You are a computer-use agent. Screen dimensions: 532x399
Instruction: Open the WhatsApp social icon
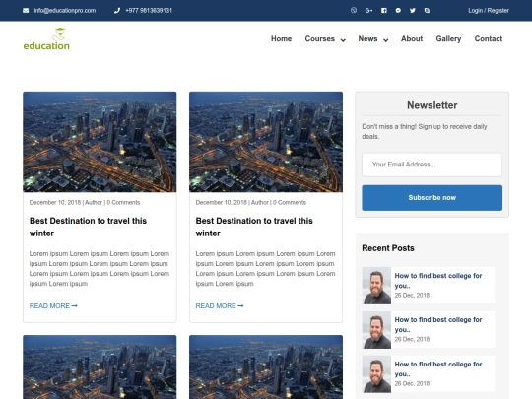coord(354,10)
